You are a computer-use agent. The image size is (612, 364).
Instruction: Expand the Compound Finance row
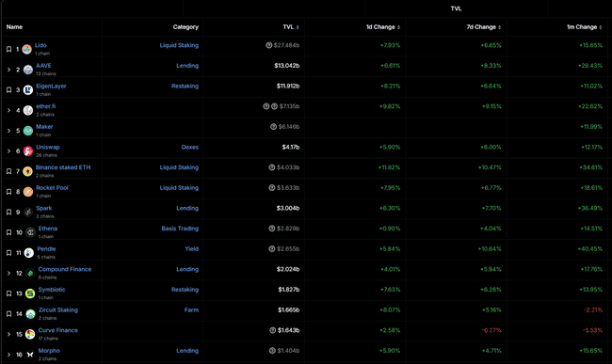tap(9, 273)
